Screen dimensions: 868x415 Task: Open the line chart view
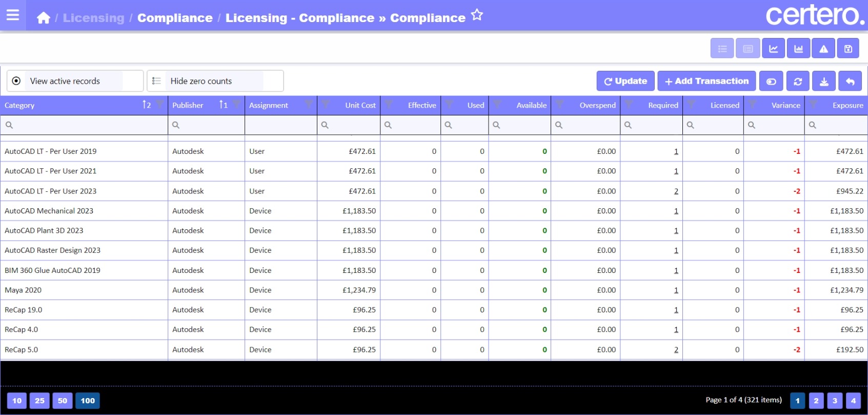pyautogui.click(x=773, y=49)
